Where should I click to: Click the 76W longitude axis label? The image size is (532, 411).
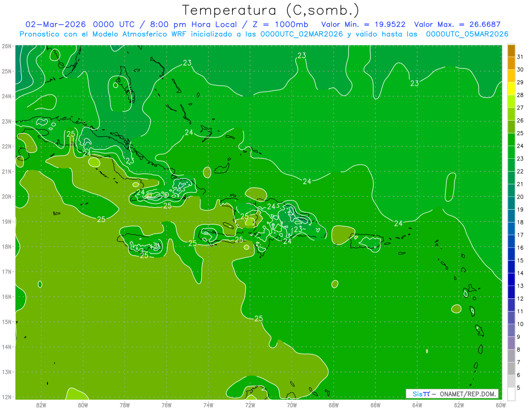(167, 405)
